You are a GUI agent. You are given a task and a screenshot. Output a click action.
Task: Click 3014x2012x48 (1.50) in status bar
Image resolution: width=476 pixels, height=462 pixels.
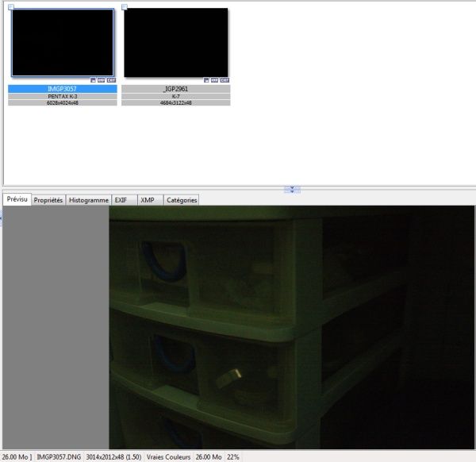click(113, 456)
